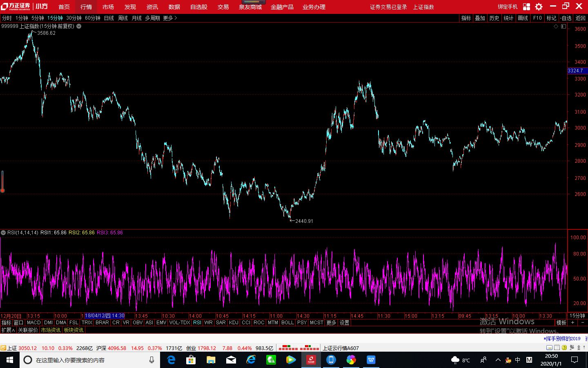Click the Windows Start button

(x=9, y=360)
